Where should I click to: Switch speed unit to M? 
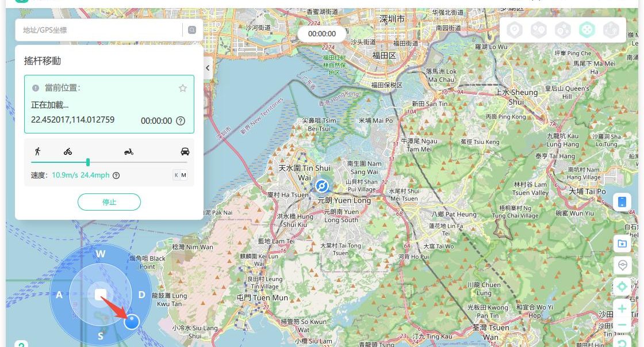184,176
